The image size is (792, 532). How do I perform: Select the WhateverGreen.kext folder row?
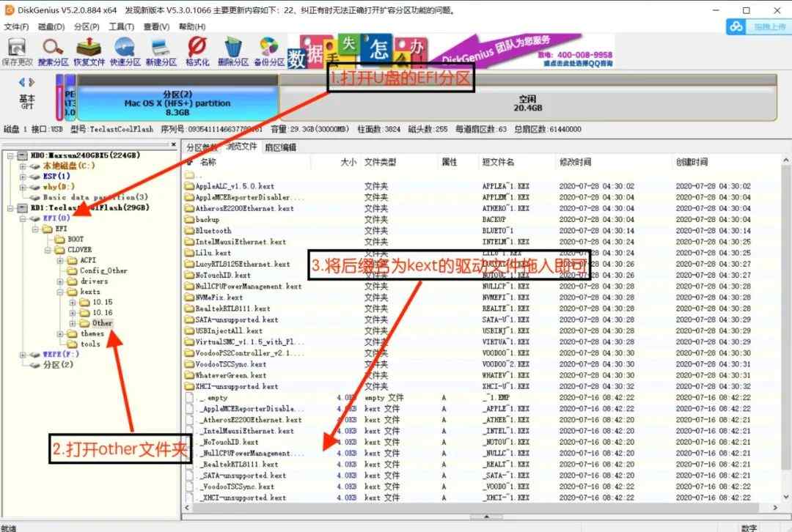click(x=482, y=375)
